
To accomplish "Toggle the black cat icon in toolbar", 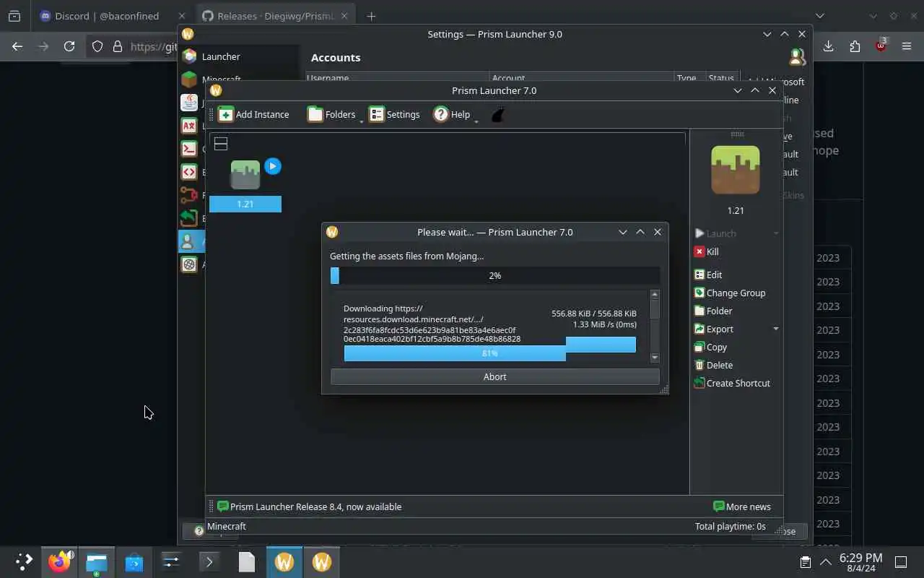I will click(497, 114).
